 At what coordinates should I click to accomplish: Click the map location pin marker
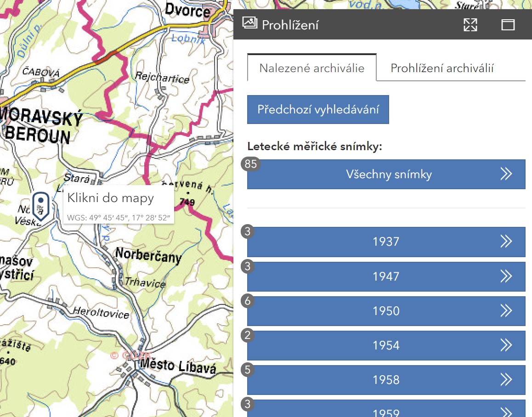(x=41, y=206)
